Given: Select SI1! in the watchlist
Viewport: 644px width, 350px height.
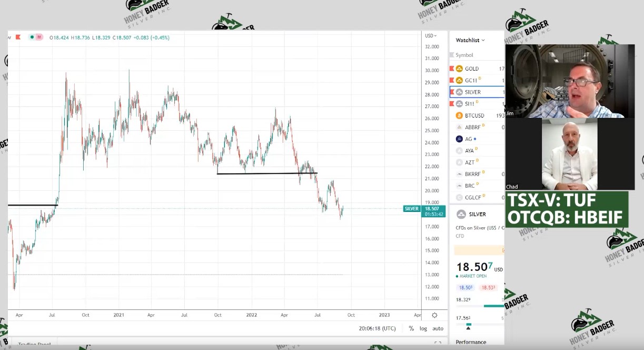Looking at the screenshot, I should (x=471, y=104).
